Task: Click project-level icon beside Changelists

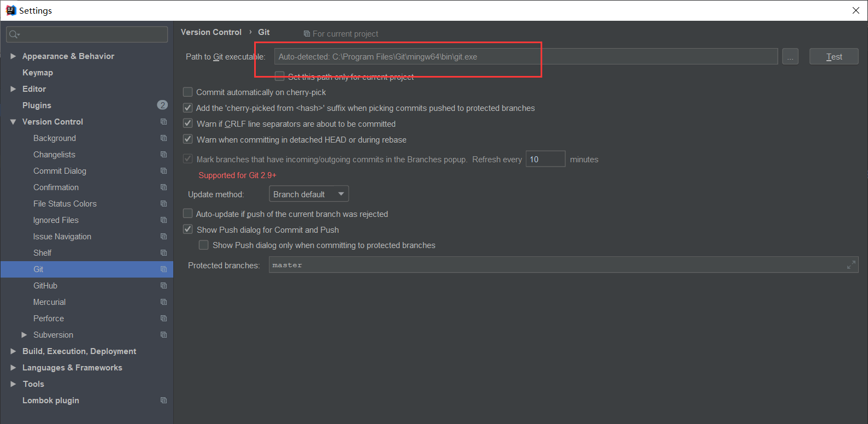Action: tap(163, 155)
